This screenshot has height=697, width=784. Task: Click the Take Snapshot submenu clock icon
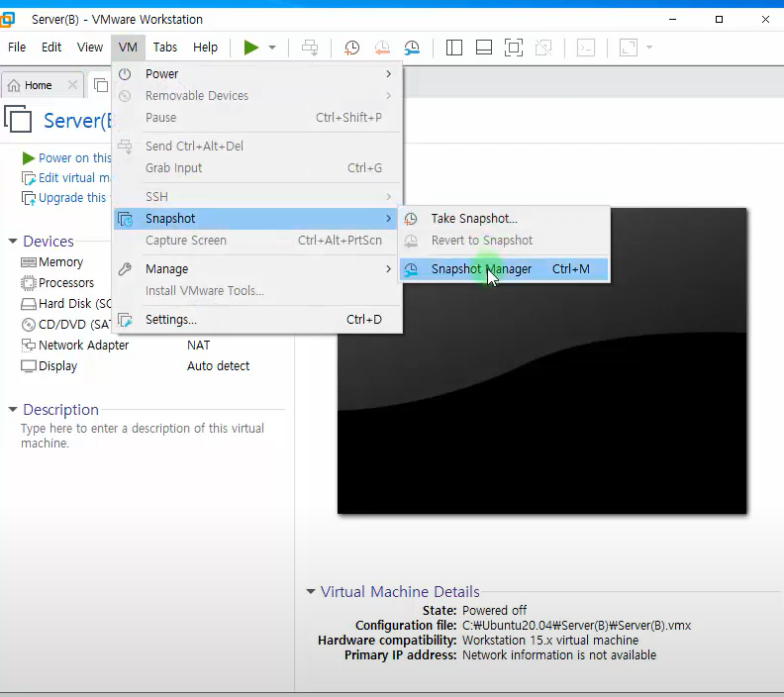pos(411,219)
